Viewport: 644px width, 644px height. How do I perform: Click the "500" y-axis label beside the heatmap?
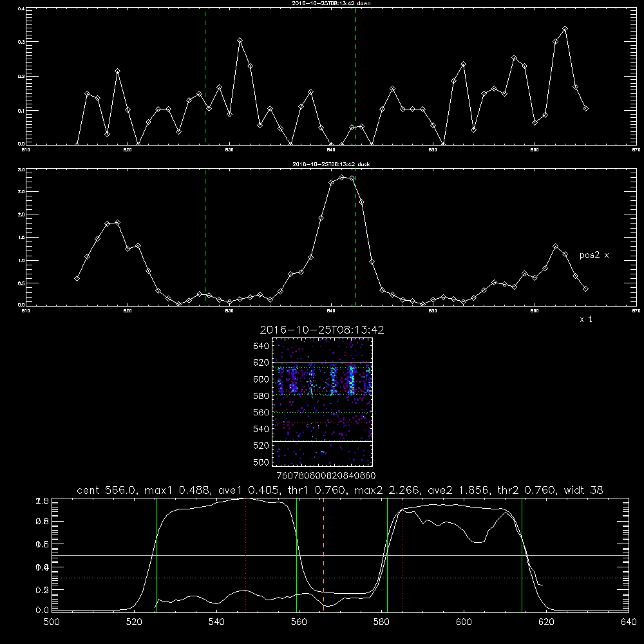pyautogui.click(x=261, y=462)
